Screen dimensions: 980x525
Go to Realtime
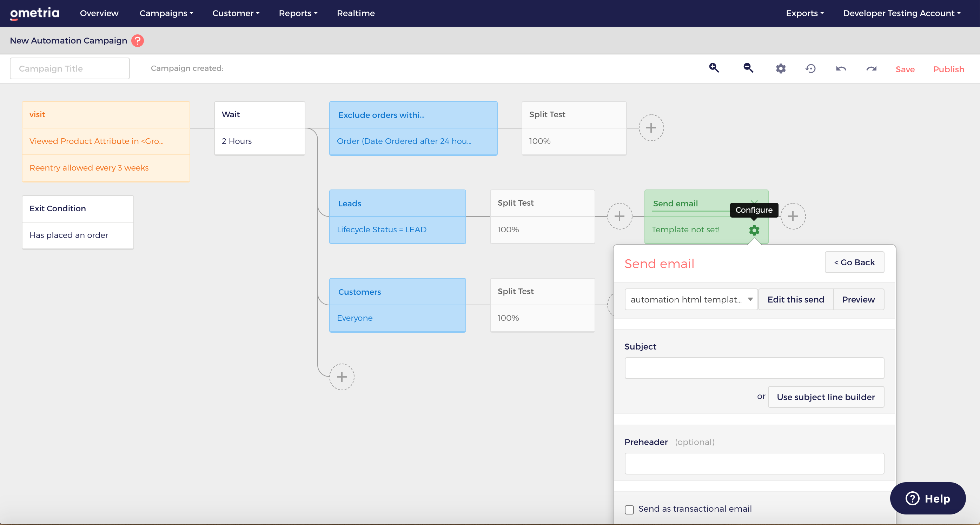(x=356, y=13)
